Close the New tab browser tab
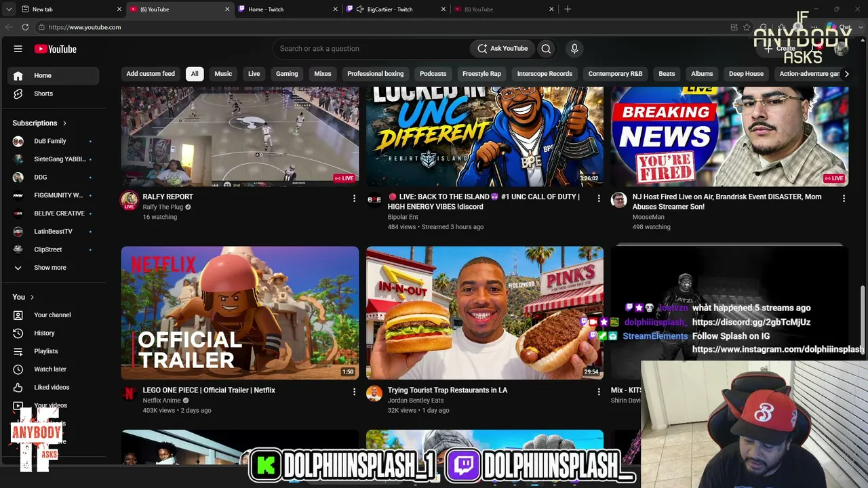 click(x=119, y=9)
